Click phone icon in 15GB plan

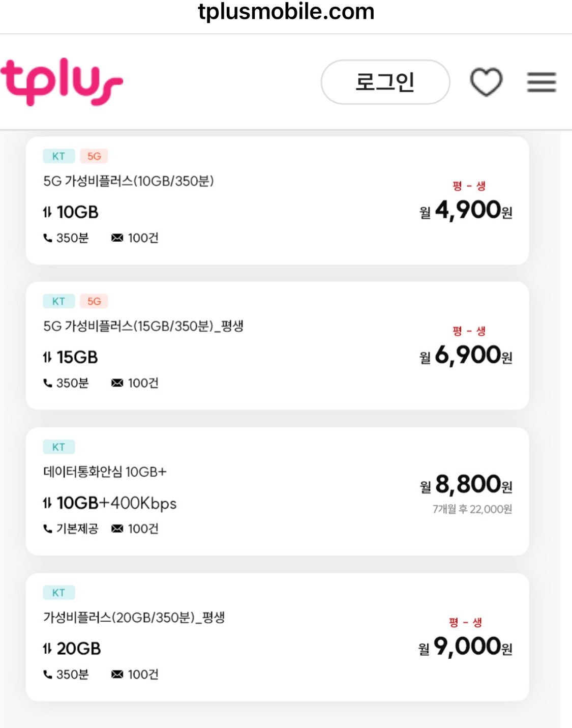[x=48, y=383]
